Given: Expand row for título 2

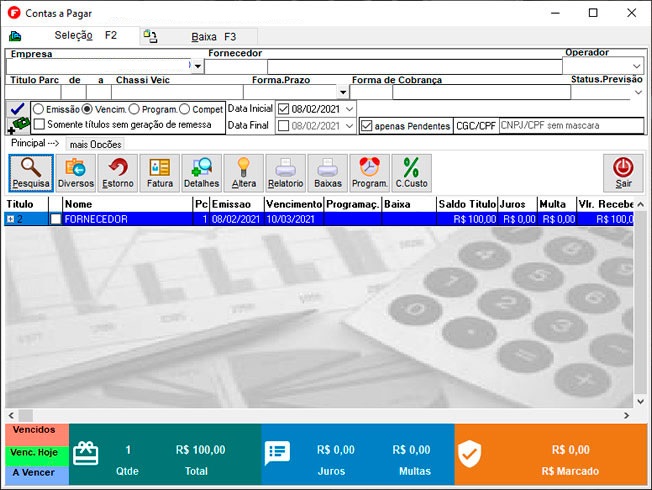Looking at the screenshot, I should point(10,219).
